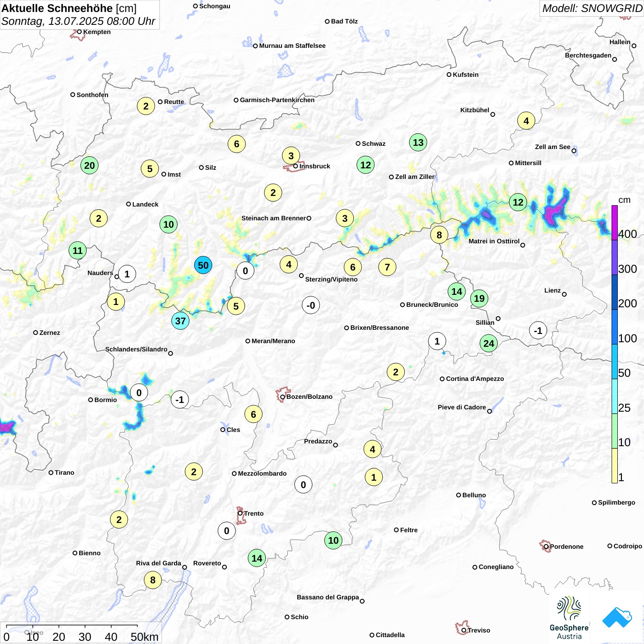Select the green legend segment above 10
The image size is (644, 644).
coord(615,431)
